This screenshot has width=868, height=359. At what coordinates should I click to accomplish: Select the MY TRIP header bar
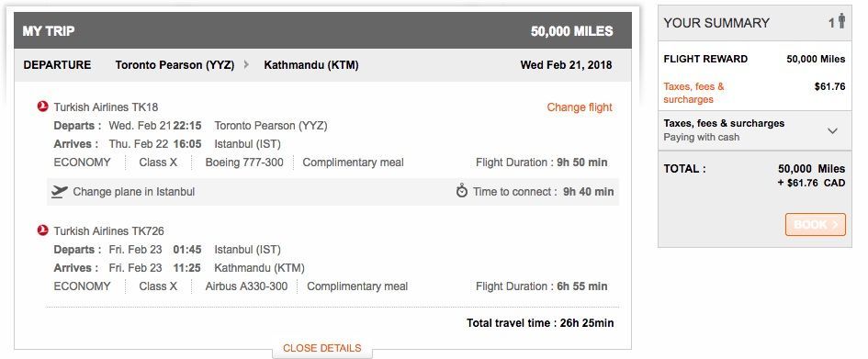pyautogui.click(x=322, y=31)
